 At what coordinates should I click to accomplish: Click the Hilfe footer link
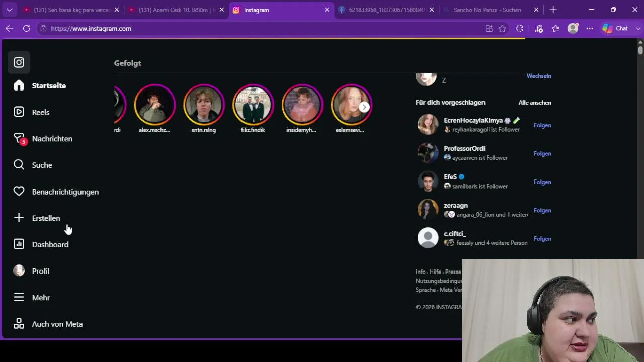[x=435, y=272]
